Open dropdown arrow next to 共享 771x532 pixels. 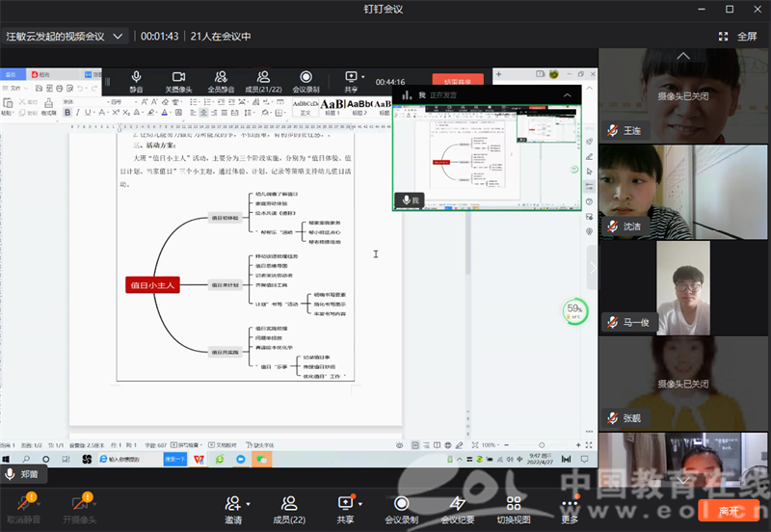click(x=360, y=502)
